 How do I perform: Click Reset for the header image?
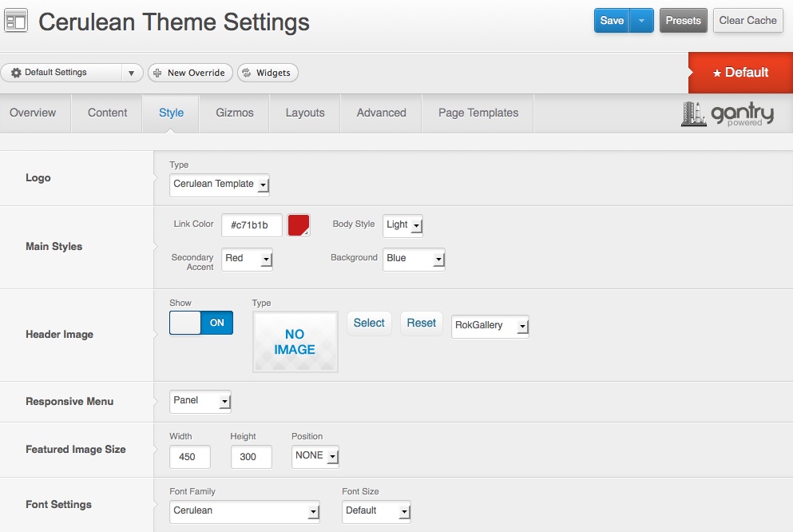click(422, 324)
